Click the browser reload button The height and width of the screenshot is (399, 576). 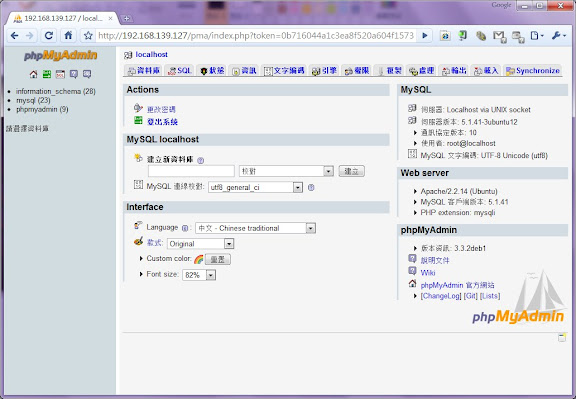tap(48, 36)
